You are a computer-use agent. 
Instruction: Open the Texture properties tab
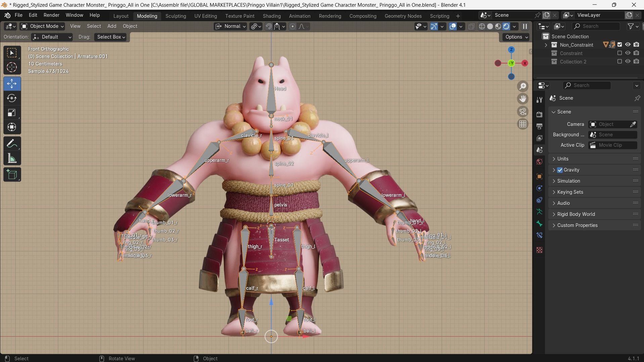[x=540, y=250]
